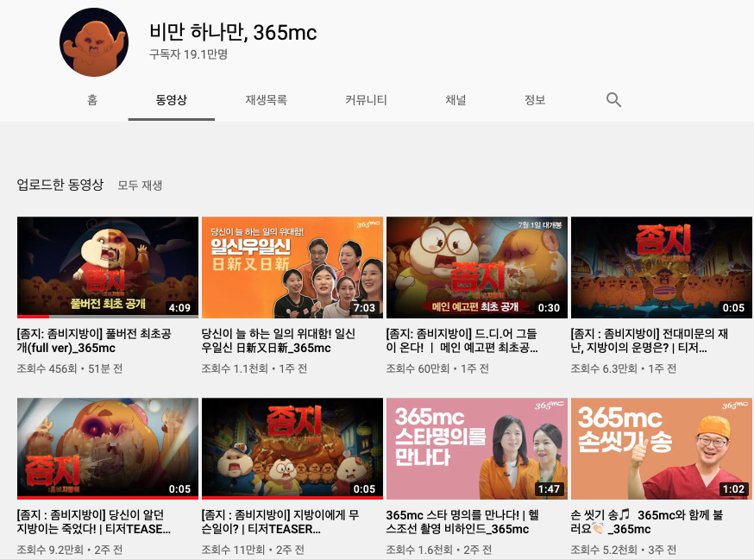
Task: Click the 4:09 video's red progress bar
Action: click(x=33, y=317)
